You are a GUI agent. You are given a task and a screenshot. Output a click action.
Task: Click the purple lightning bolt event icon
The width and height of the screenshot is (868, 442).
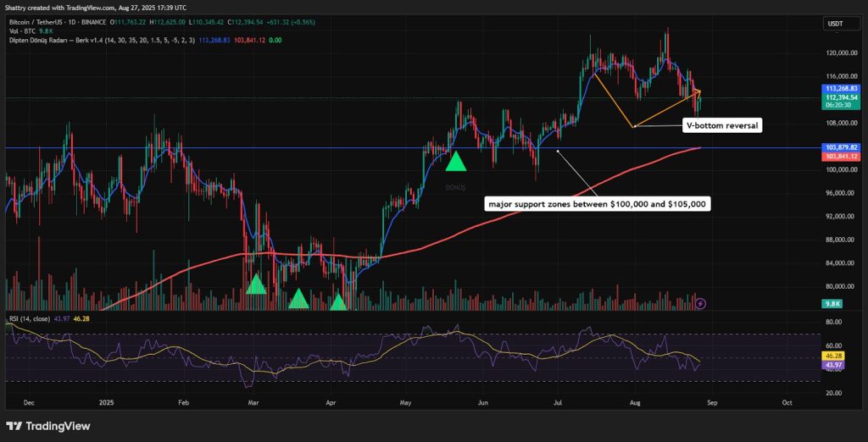(x=700, y=303)
